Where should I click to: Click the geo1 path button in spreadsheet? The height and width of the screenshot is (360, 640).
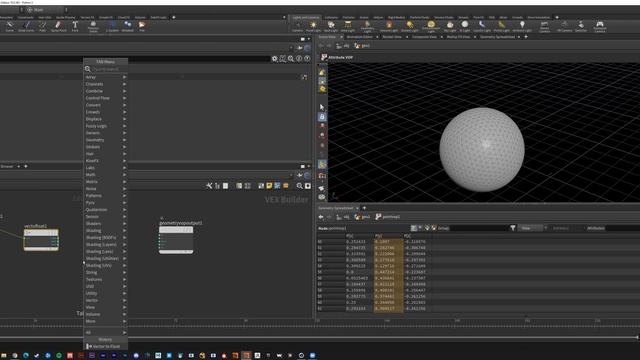point(362,217)
